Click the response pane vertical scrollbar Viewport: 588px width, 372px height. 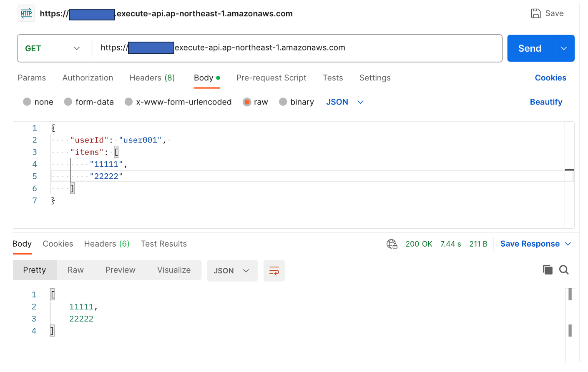(x=570, y=312)
